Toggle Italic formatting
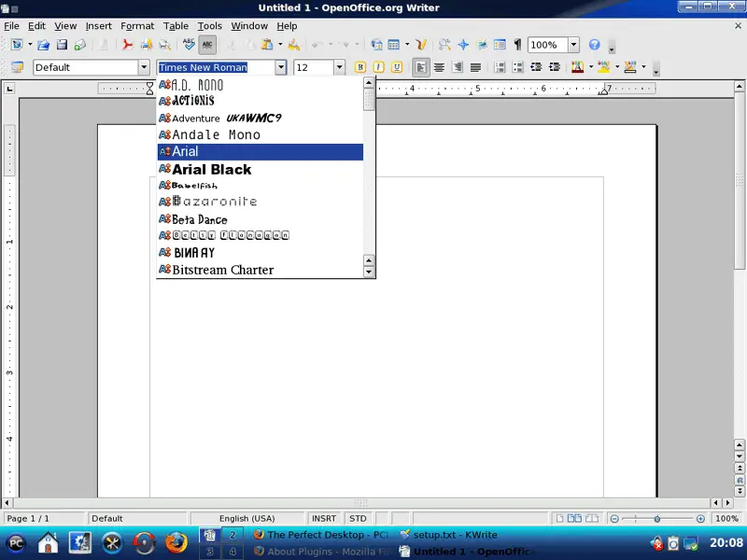The width and height of the screenshot is (747, 560). [378, 67]
